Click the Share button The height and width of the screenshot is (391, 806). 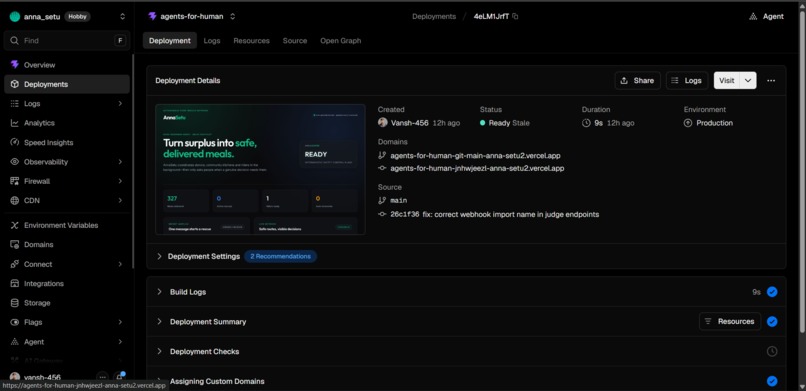[637, 81]
